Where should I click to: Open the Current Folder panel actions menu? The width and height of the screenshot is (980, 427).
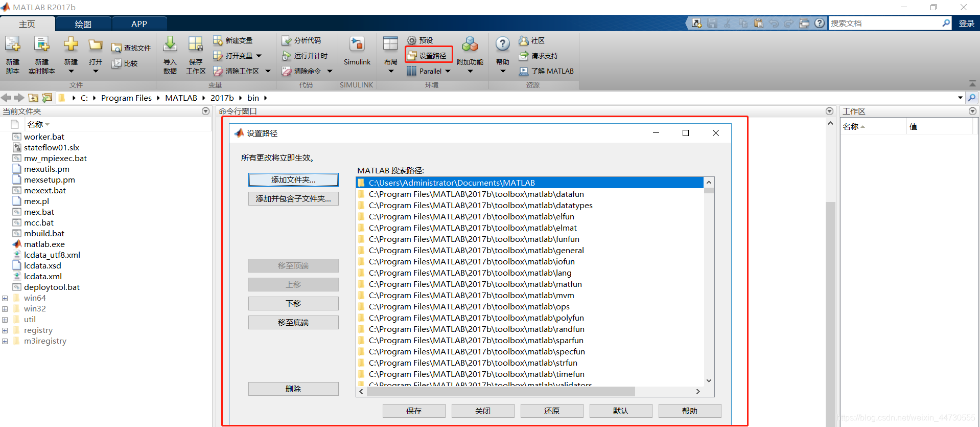click(x=205, y=111)
